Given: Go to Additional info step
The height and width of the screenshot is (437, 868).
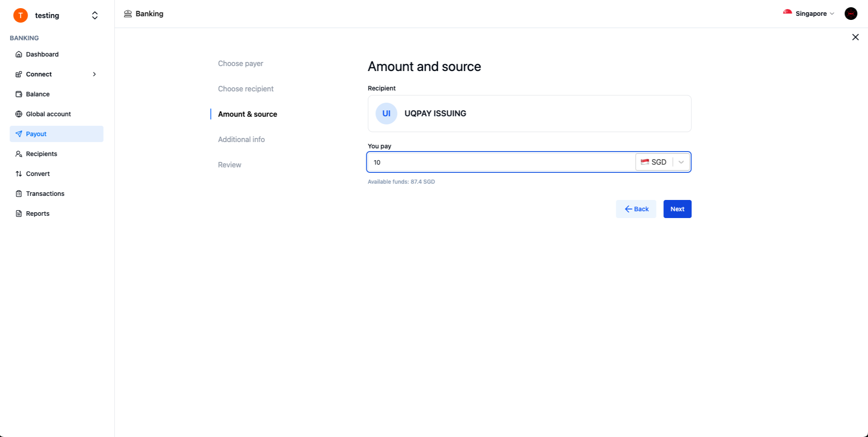Looking at the screenshot, I should pos(241,139).
